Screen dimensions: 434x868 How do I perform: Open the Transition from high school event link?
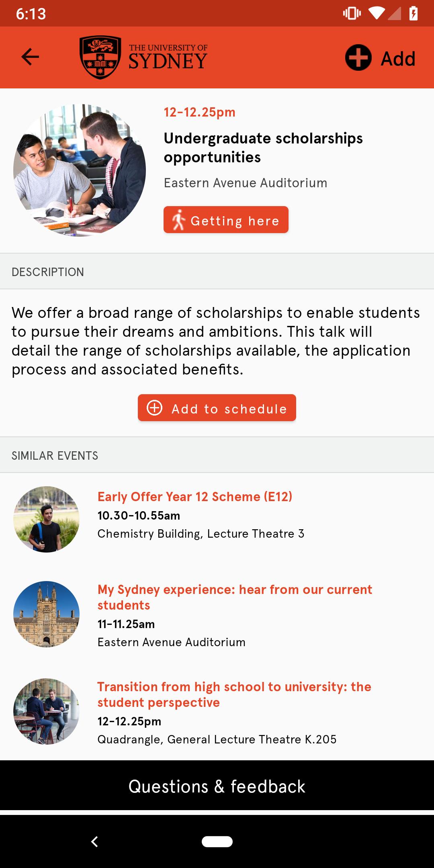(x=234, y=694)
